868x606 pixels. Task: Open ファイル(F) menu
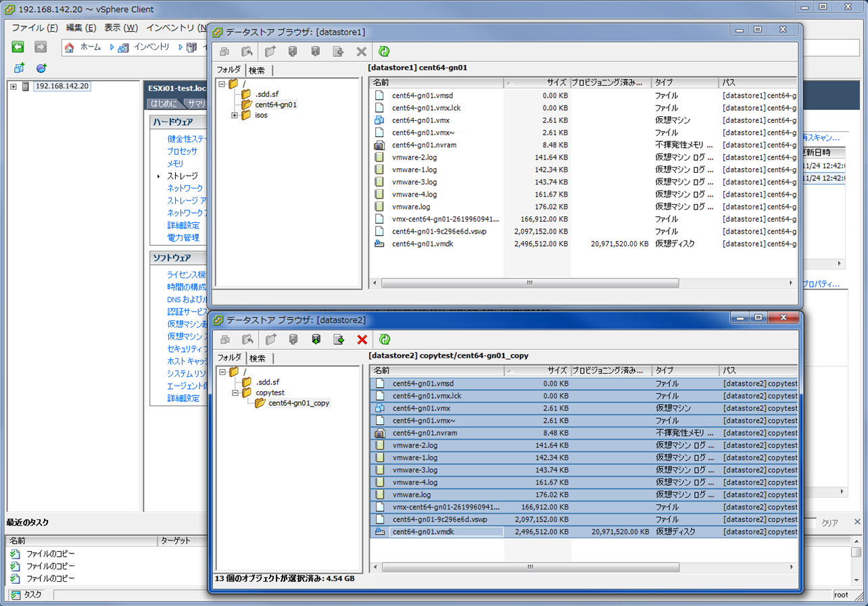[x=34, y=28]
